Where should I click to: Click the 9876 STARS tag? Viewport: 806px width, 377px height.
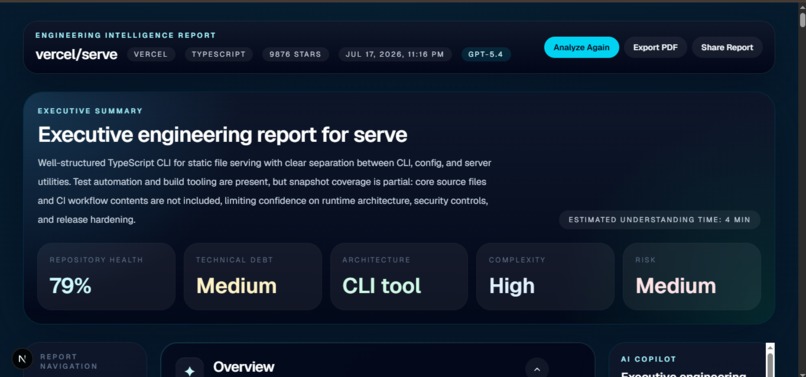295,55
